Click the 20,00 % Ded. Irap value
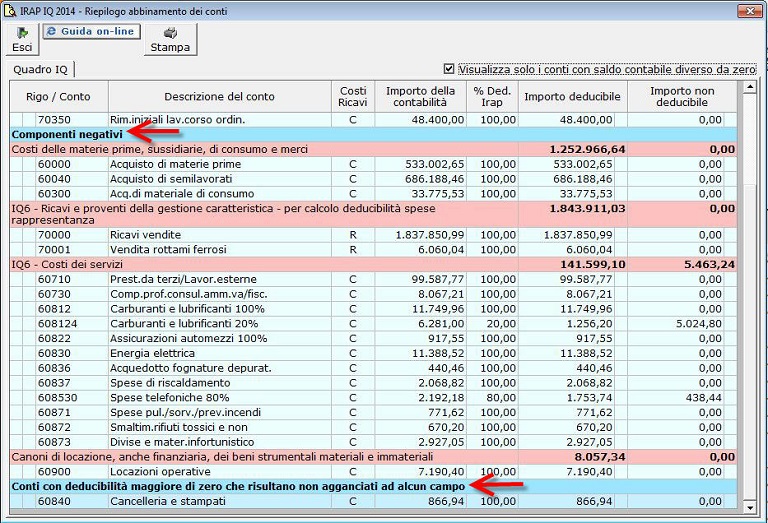This screenshot has width=768, height=523. tap(502, 324)
